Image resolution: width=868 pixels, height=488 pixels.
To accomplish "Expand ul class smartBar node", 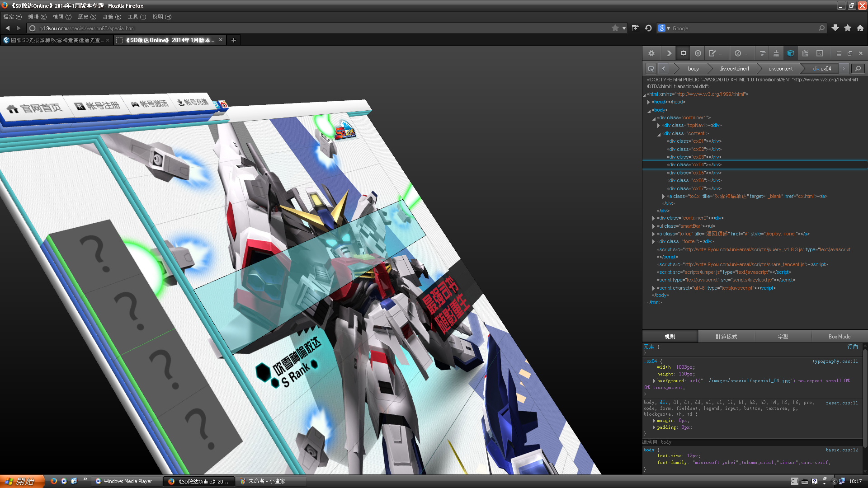I will tap(654, 226).
